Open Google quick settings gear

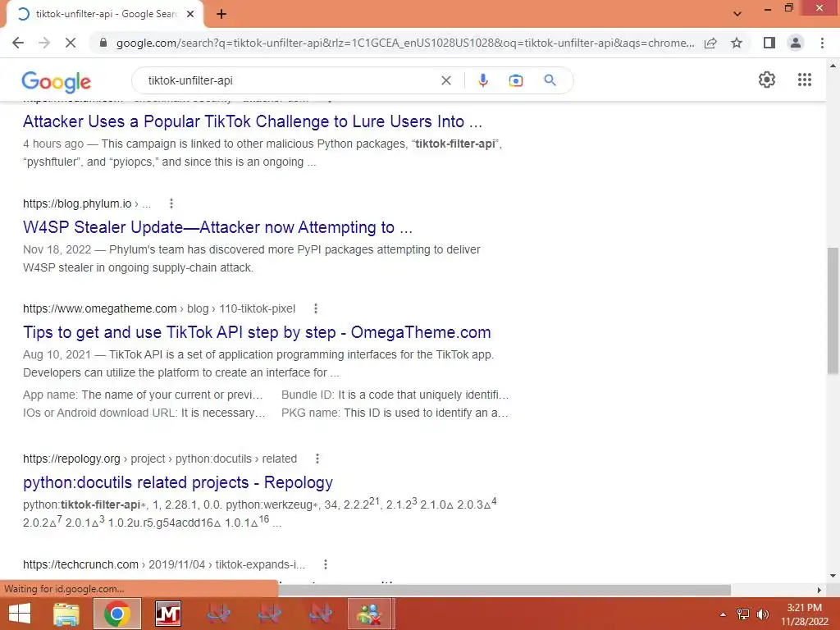[x=767, y=80]
